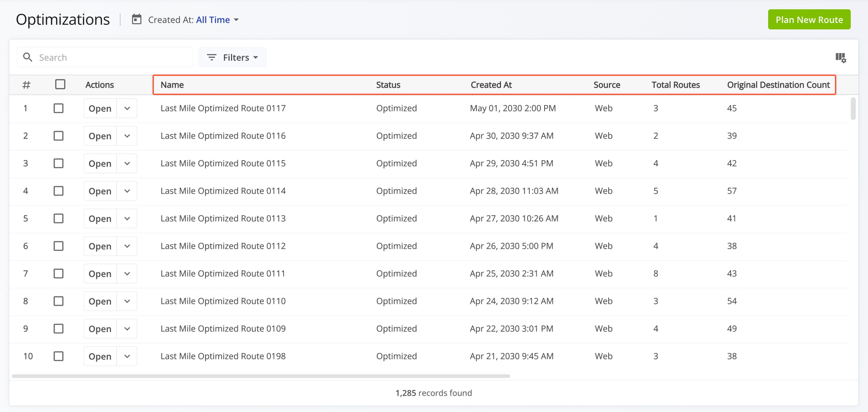This screenshot has height=412, width=868.
Task: Click the Actions column header
Action: (x=100, y=85)
